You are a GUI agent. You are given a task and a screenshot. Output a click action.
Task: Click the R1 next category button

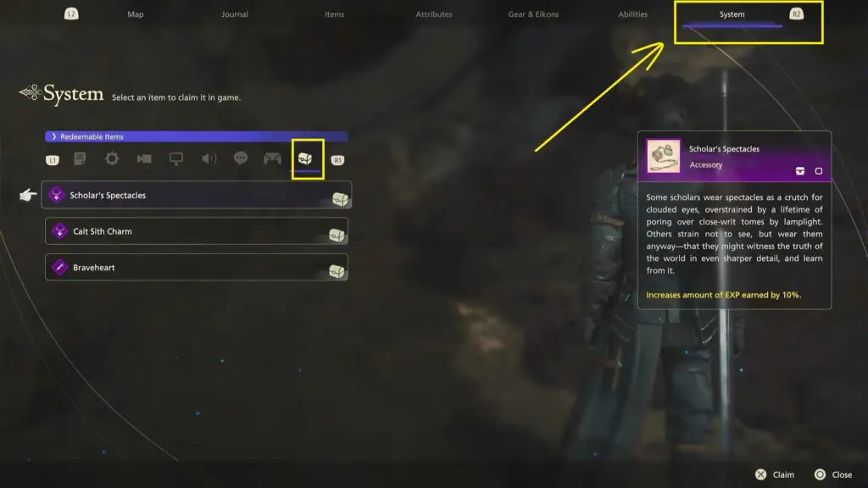[x=337, y=160]
